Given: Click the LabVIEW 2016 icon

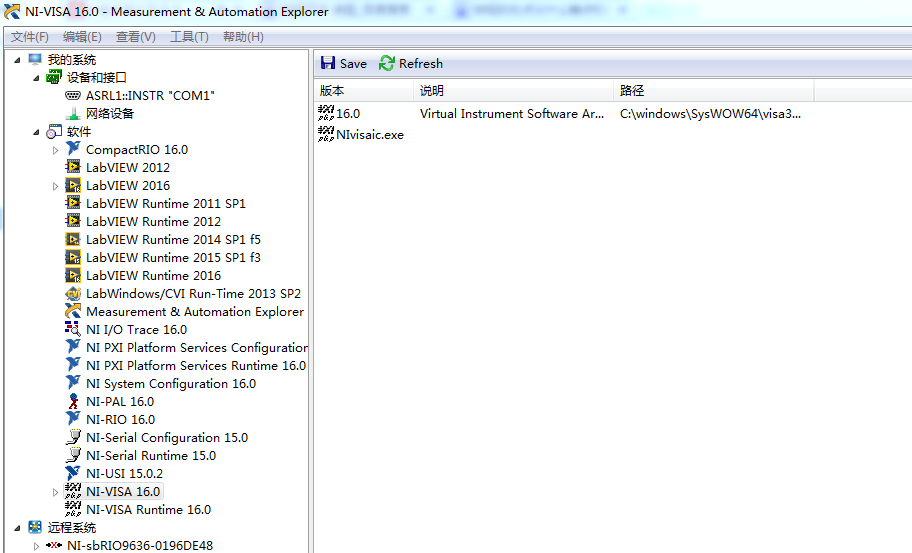Looking at the screenshot, I should (x=73, y=185).
